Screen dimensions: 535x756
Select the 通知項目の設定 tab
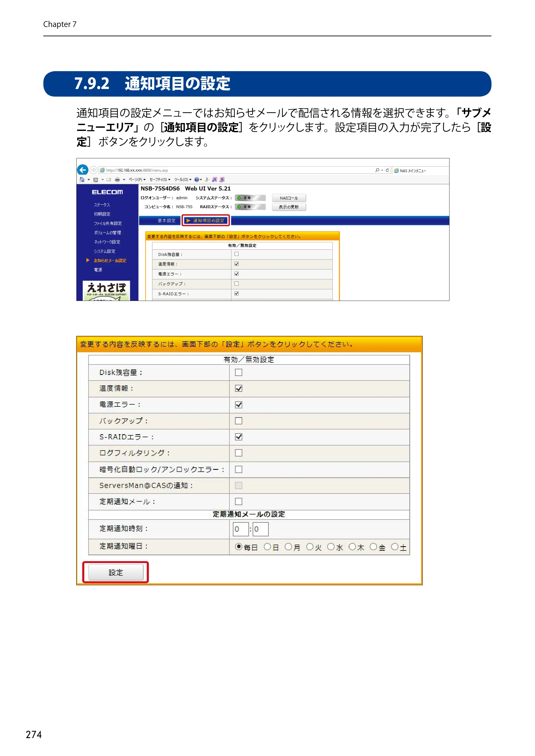coord(206,221)
